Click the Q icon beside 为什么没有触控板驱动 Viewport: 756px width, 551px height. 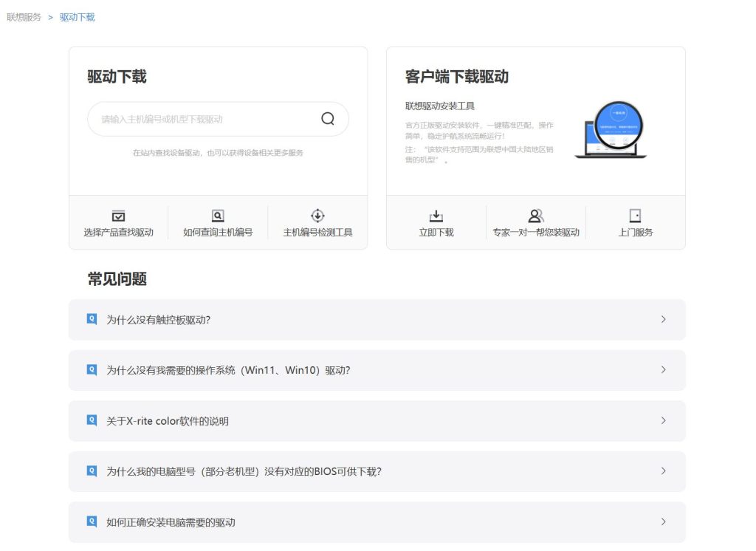[x=92, y=319]
